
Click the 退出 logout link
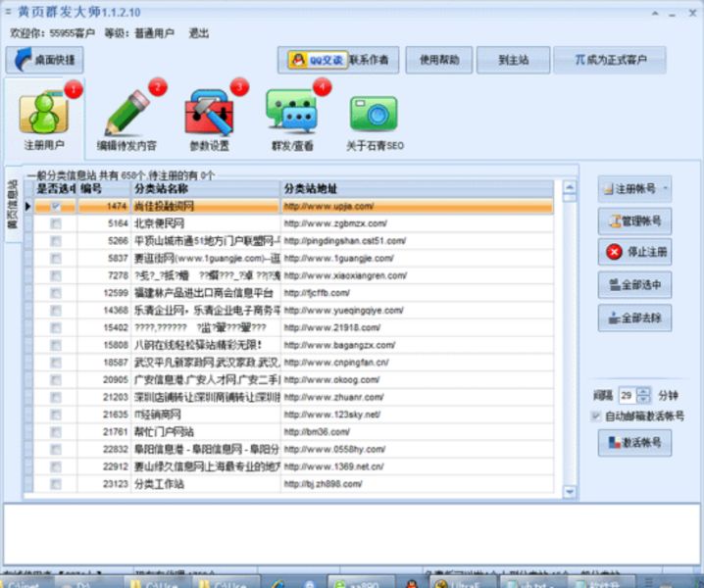click(x=199, y=33)
